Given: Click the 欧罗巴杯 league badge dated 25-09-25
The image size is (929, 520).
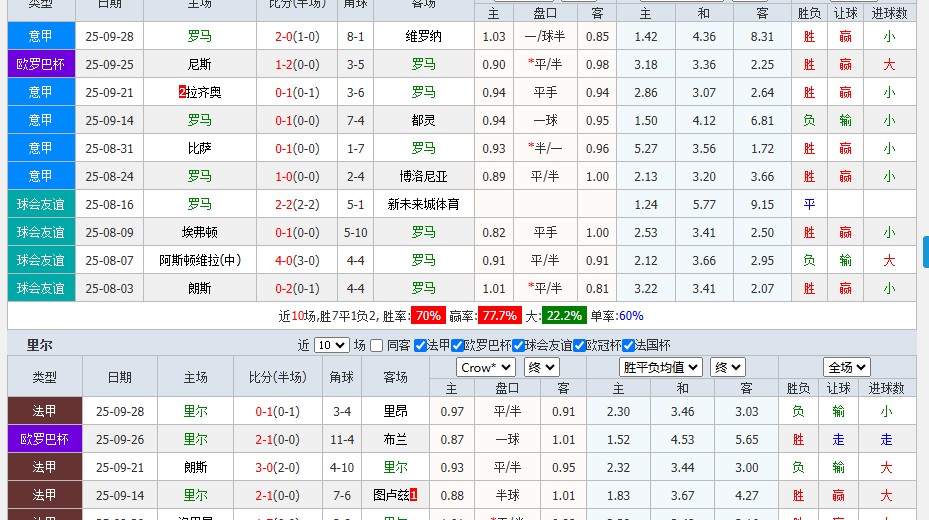Looking at the screenshot, I should point(40,64).
